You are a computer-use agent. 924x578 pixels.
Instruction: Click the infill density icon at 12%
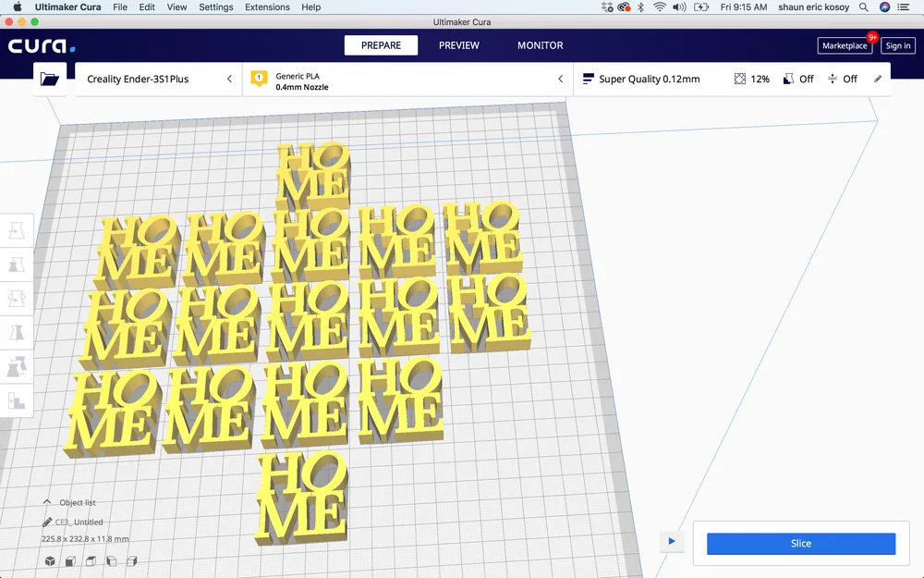[x=739, y=79]
